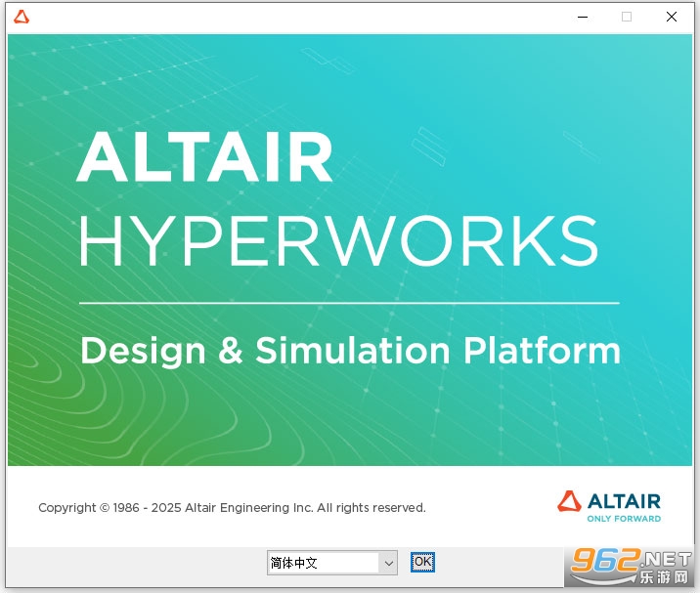This screenshot has width=700, height=593.
Task: Click the large ALTAIR splash title
Action: pos(205,157)
